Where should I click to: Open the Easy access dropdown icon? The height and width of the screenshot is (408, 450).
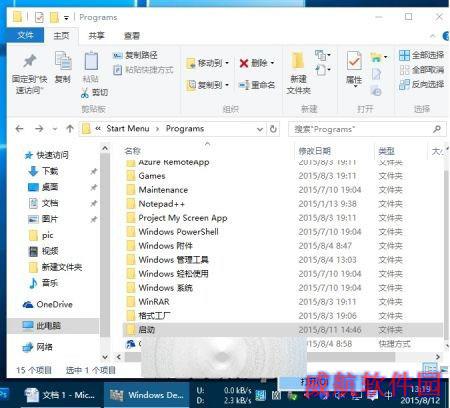click(323, 70)
